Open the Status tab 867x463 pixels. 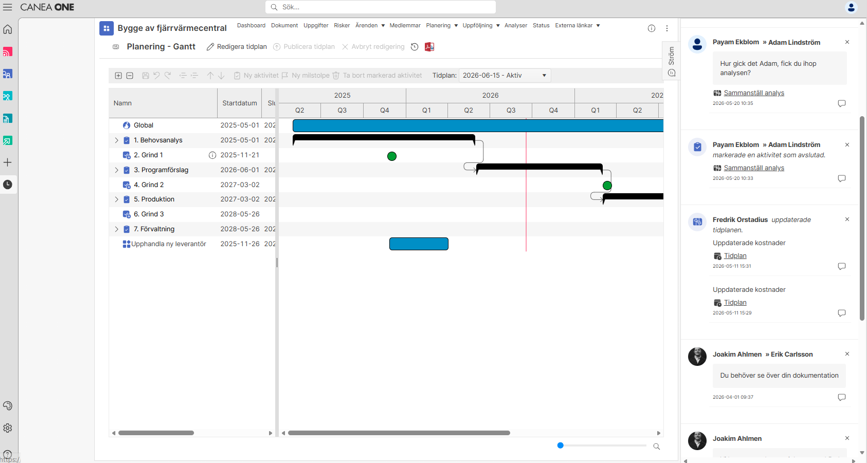point(541,25)
